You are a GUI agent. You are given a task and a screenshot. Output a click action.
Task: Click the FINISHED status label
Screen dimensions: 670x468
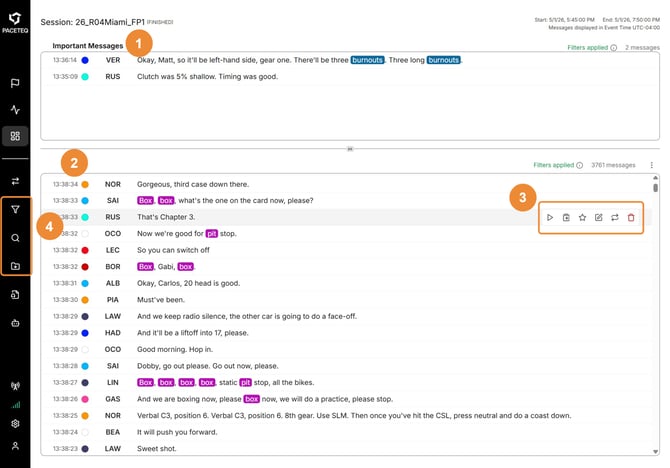(160, 22)
